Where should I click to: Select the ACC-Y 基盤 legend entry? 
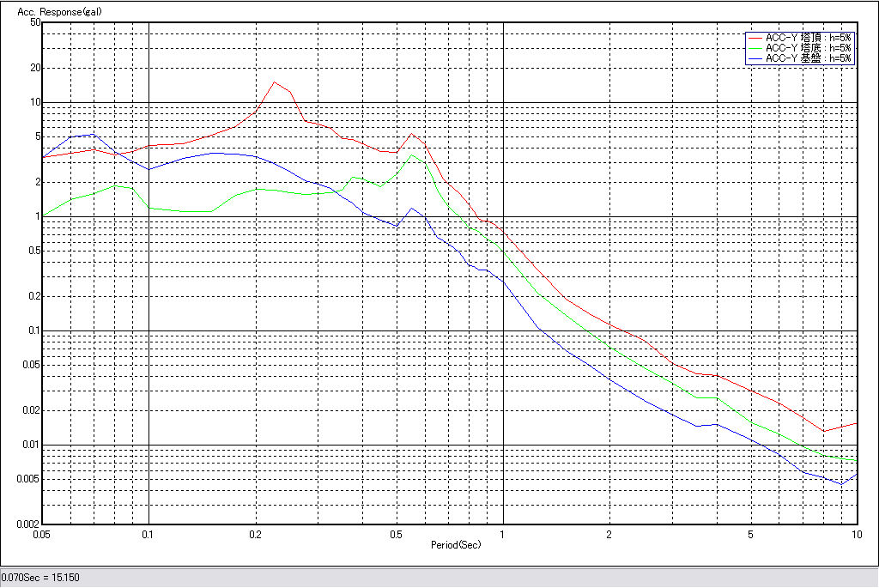pyautogui.click(x=809, y=58)
